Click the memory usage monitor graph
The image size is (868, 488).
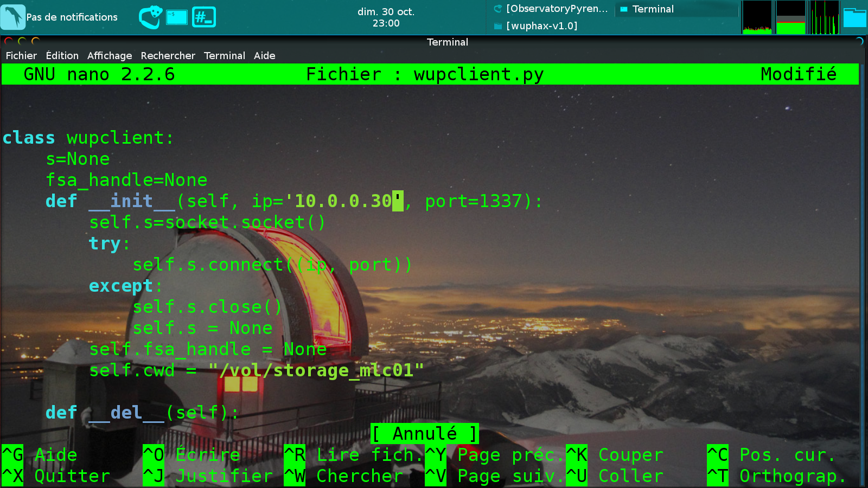(x=791, y=17)
